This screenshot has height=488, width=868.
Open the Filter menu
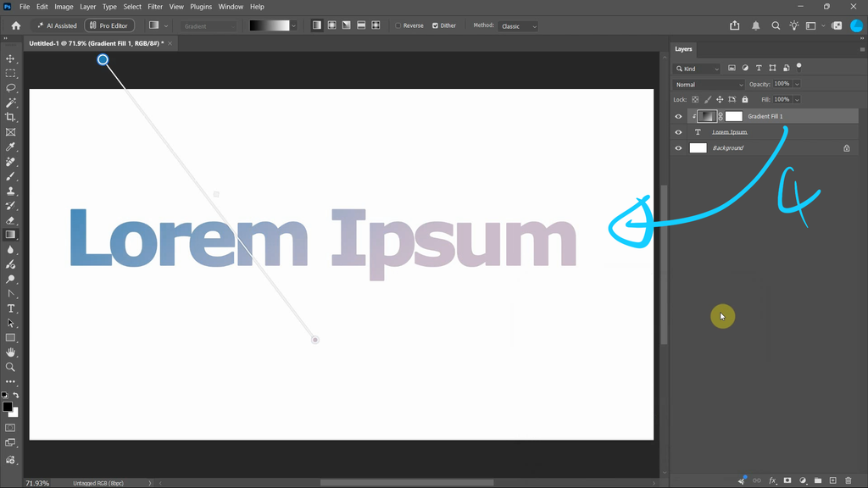pos(155,7)
